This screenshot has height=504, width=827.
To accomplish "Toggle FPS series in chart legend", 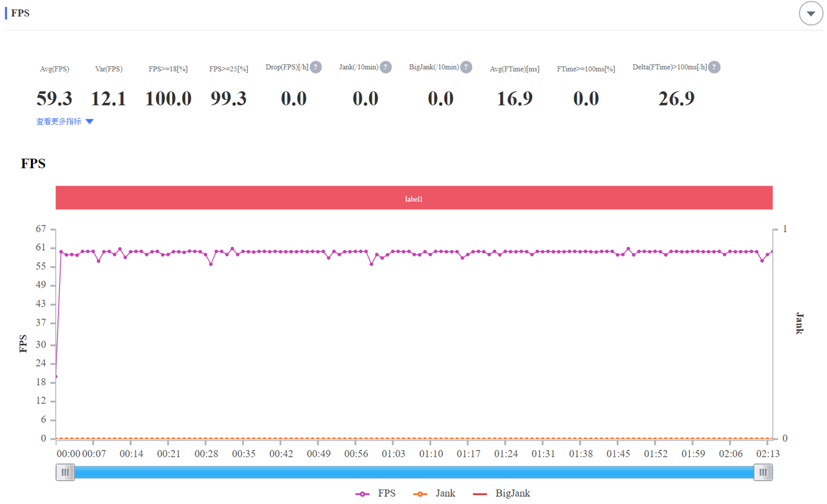I will 386,493.
